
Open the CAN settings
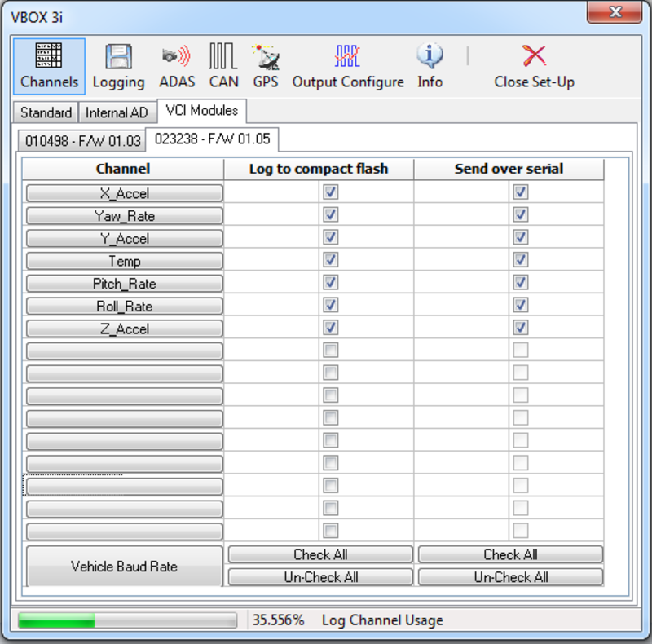pyautogui.click(x=223, y=67)
